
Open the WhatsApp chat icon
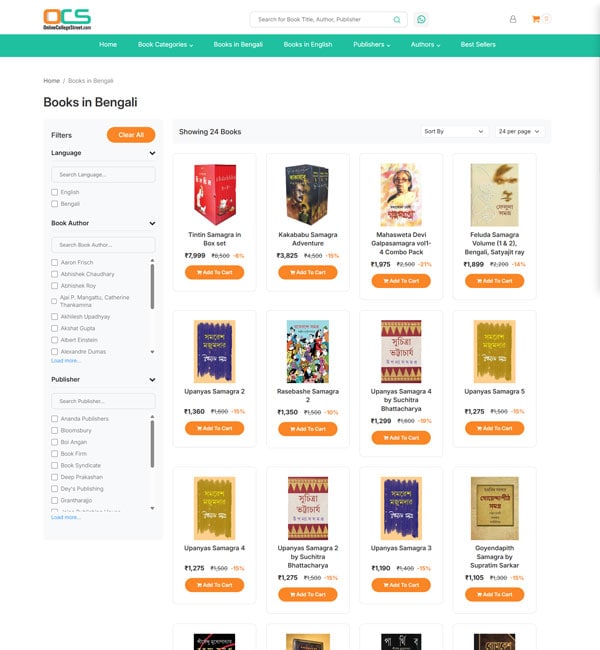[421, 19]
